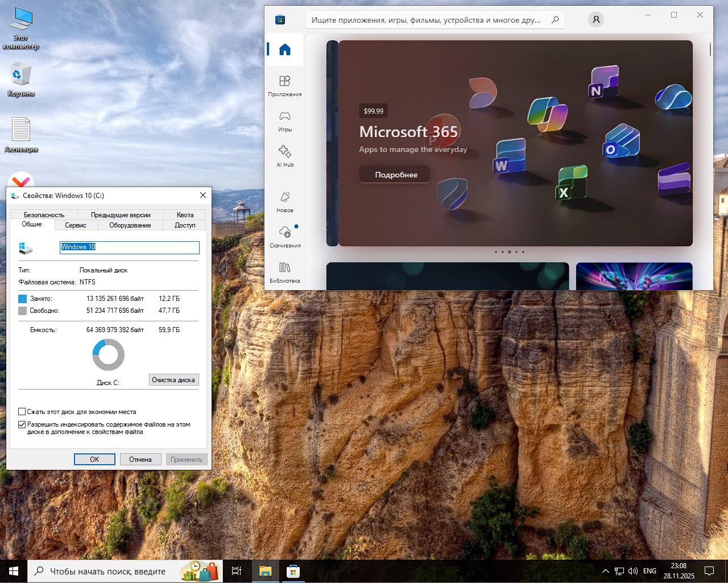Expand hidden icons in the system tray
The height and width of the screenshot is (583, 728).
pos(605,571)
